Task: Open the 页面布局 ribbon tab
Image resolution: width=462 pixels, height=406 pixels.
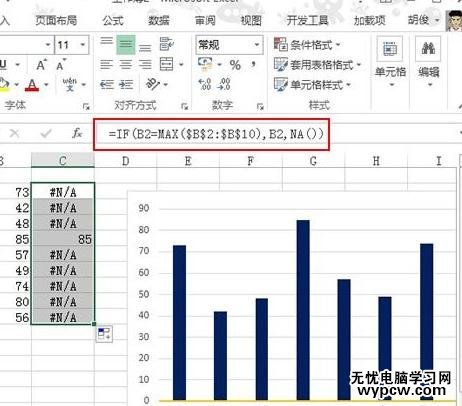Action: [56, 21]
